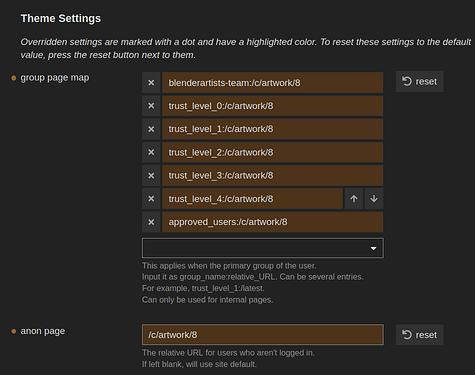Delete the trust_level_3:/c/artwork/8 entry

pyautogui.click(x=151, y=175)
